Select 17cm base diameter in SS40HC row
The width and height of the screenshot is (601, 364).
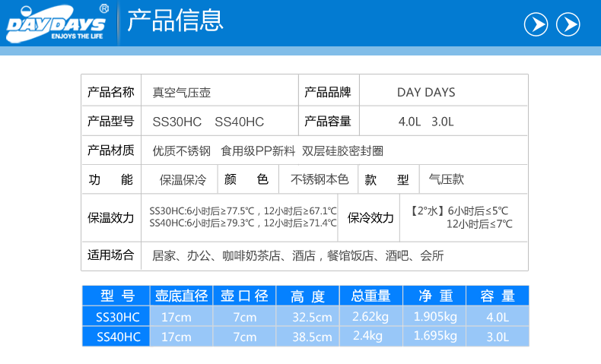(176, 337)
